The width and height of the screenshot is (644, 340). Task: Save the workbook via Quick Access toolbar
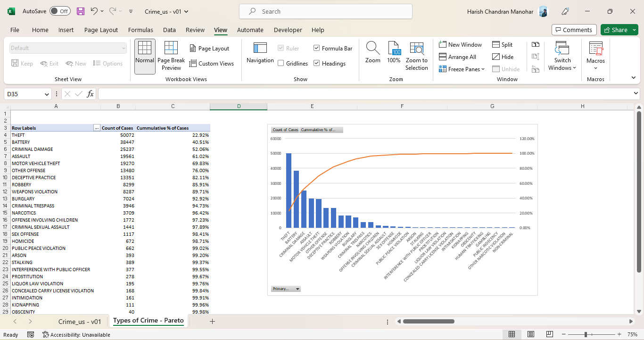(80, 11)
